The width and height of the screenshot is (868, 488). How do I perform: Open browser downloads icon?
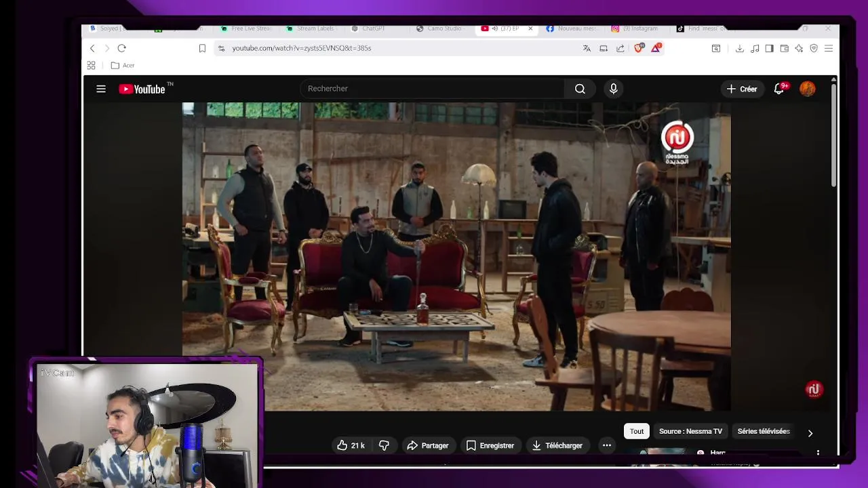739,48
